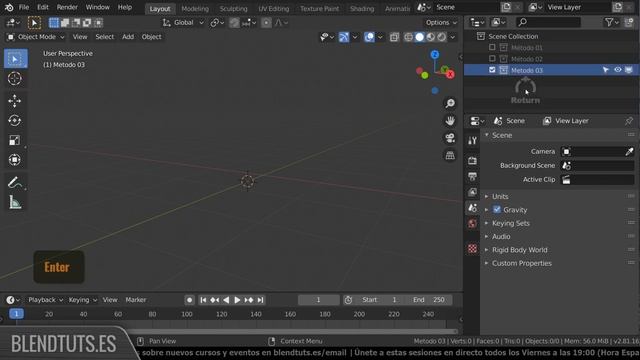This screenshot has height=360, width=640.
Task: Click the frame 1 playhead marker
Action: pos(16,314)
